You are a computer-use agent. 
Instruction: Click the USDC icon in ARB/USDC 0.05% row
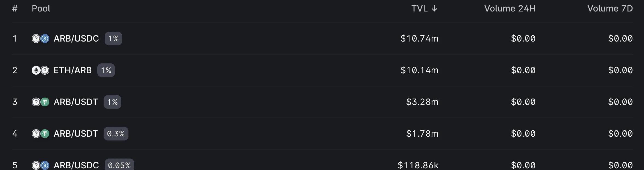pos(45,165)
